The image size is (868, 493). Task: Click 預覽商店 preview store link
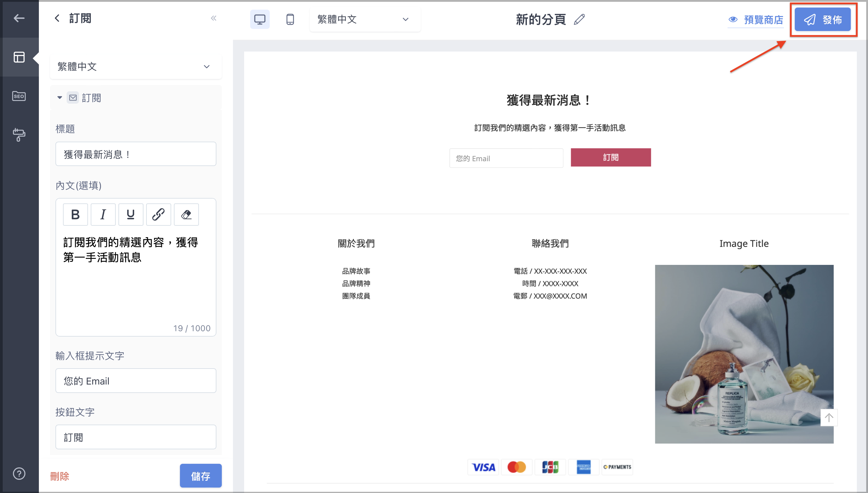click(756, 20)
